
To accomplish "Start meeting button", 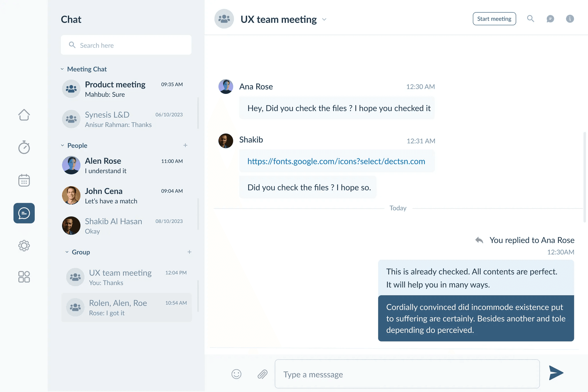I will [494, 19].
